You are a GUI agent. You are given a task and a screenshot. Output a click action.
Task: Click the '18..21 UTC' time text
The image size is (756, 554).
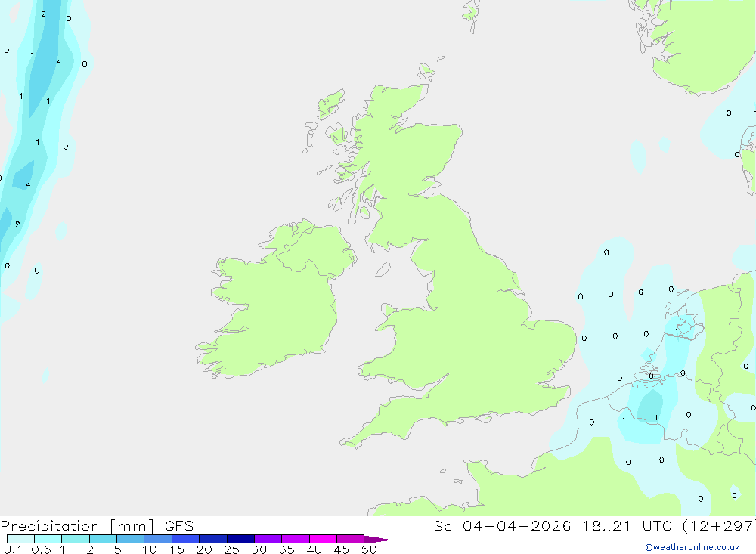tap(627, 526)
